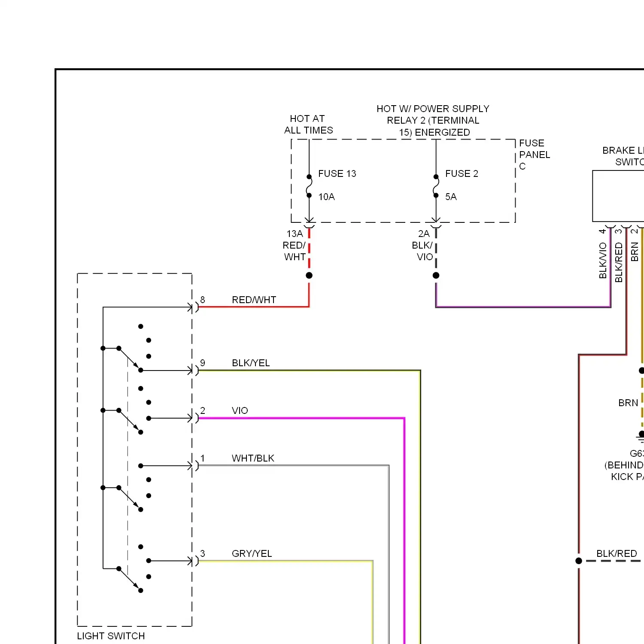Viewport: 644px width, 644px height.
Task: Click the "(BEHIND" ground location text
Action: pyautogui.click(x=624, y=465)
